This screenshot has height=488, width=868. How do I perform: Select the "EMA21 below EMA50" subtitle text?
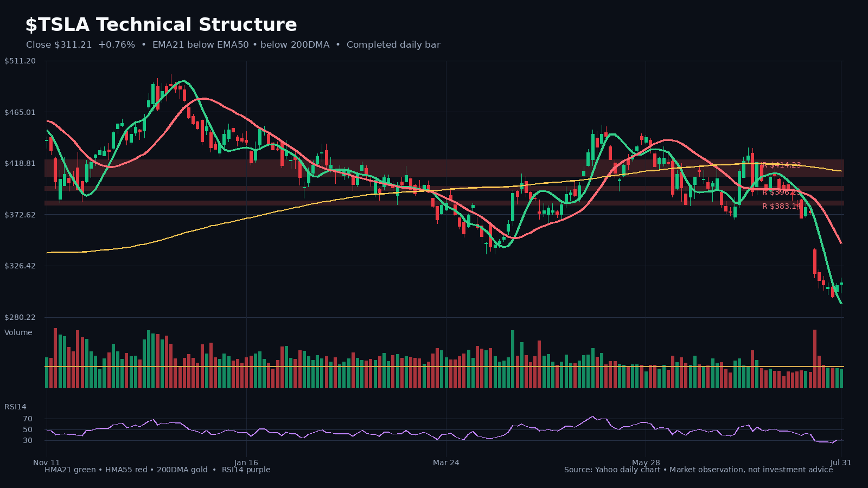click(200, 45)
